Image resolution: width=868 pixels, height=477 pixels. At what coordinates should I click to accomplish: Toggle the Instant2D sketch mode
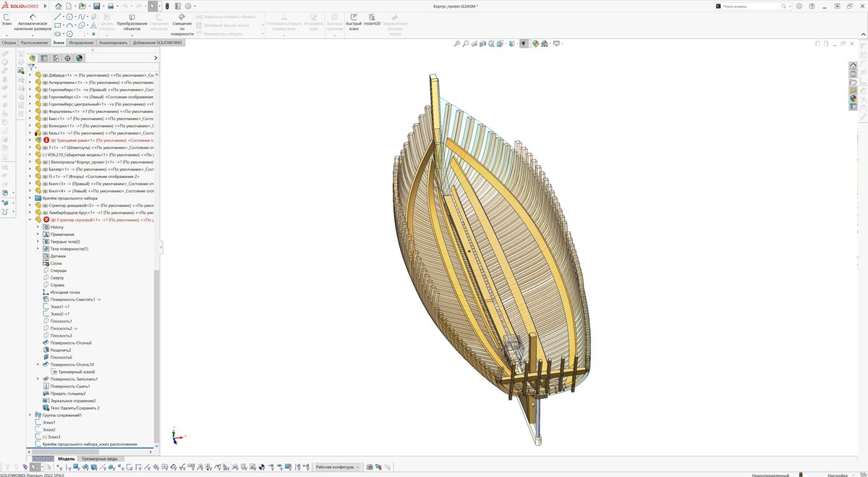tap(373, 20)
